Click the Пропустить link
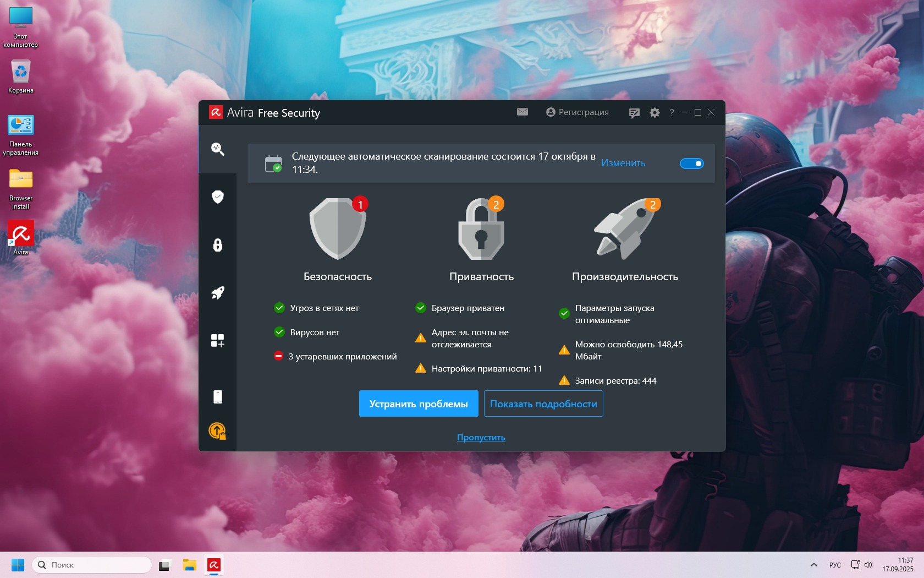The height and width of the screenshot is (578, 924). point(481,438)
